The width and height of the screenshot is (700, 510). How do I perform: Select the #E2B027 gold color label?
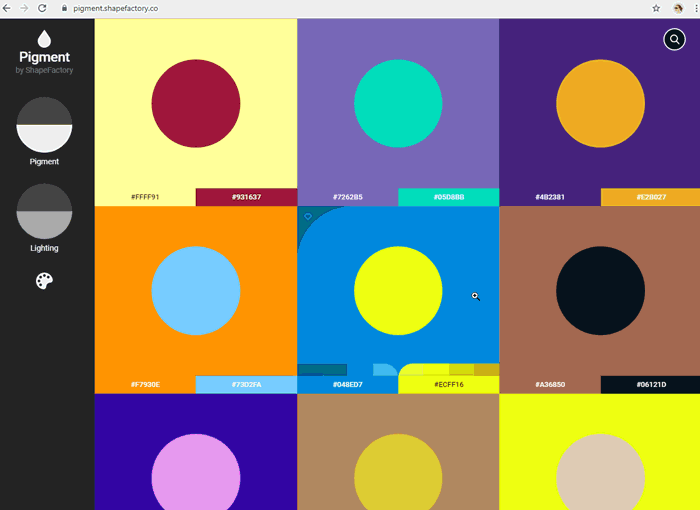point(650,197)
